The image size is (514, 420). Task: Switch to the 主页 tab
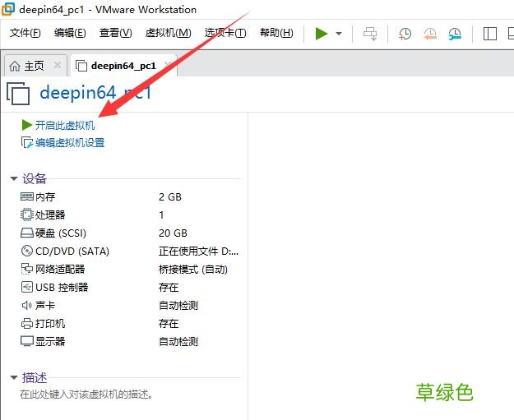click(34, 66)
